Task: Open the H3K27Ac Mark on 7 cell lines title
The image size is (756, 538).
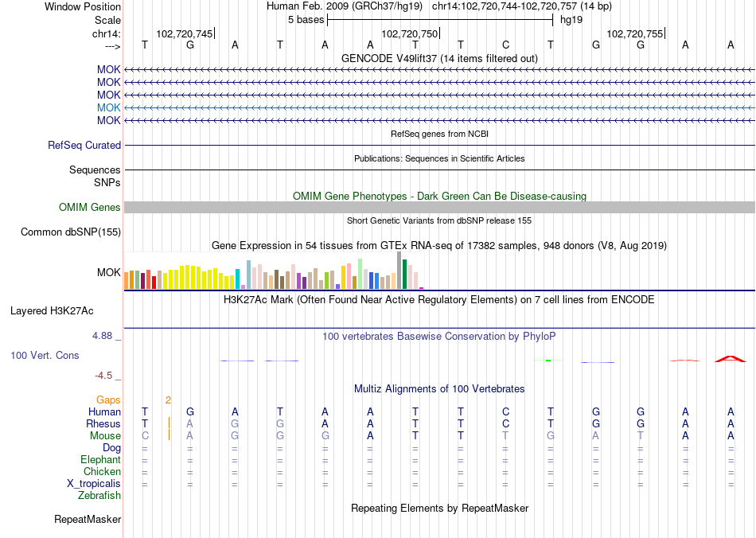Action: (x=439, y=299)
